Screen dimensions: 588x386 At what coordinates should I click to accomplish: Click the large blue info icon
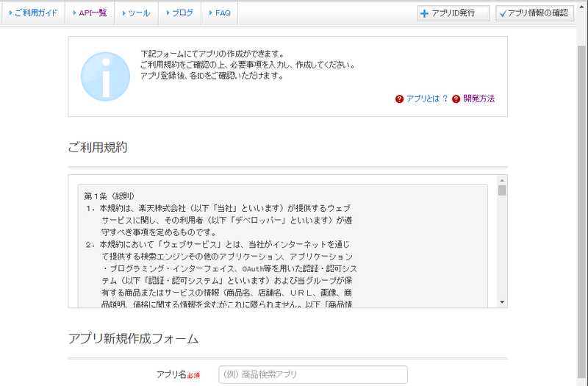click(105, 76)
